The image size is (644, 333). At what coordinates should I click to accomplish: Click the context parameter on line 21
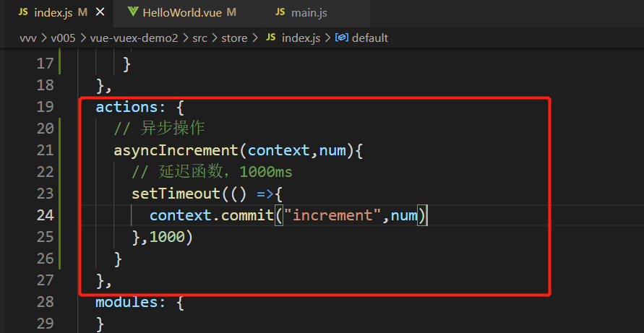(x=278, y=151)
